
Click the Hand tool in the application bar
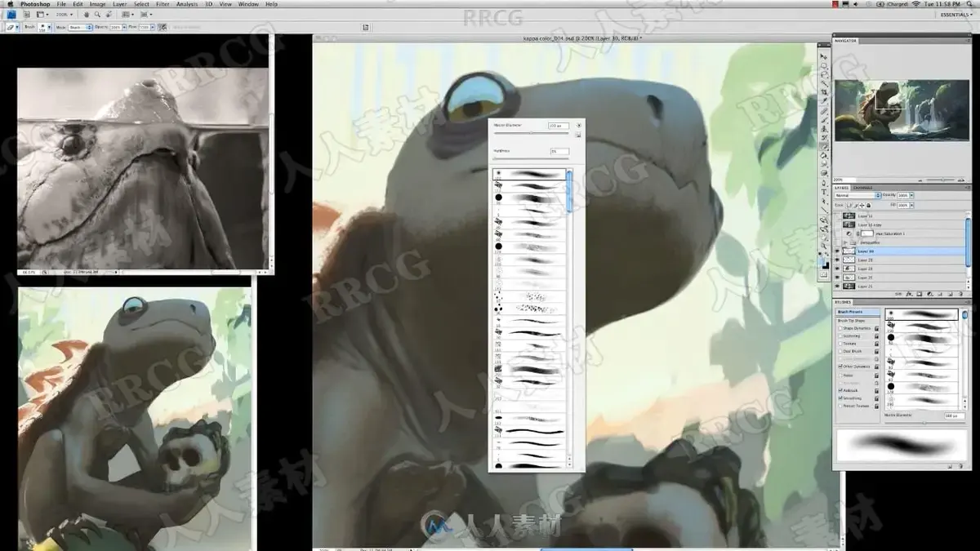(87, 15)
